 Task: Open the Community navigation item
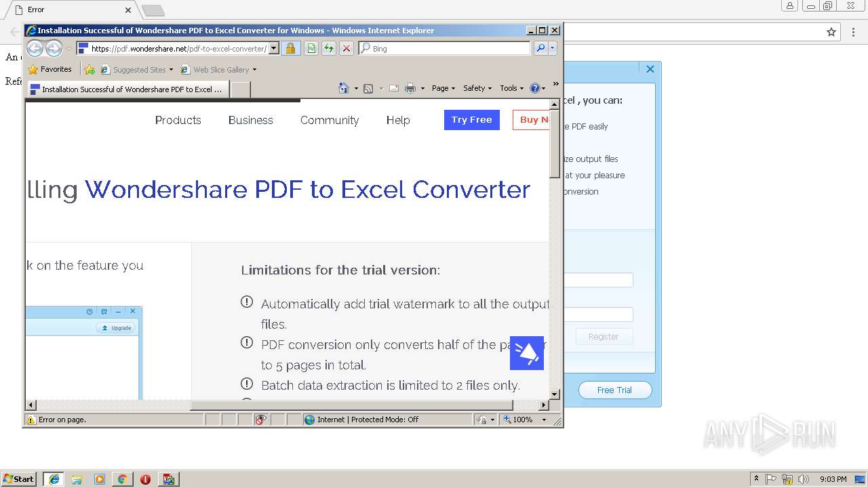(x=330, y=120)
